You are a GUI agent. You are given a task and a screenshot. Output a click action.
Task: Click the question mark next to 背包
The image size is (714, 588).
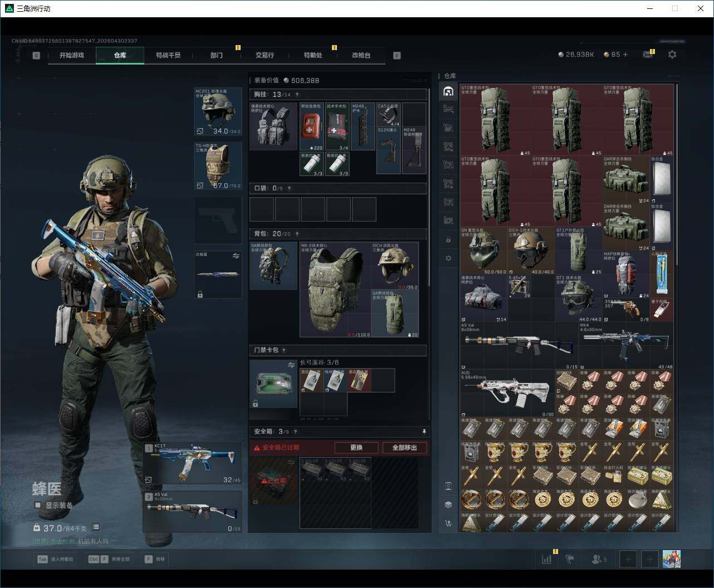[x=297, y=234]
